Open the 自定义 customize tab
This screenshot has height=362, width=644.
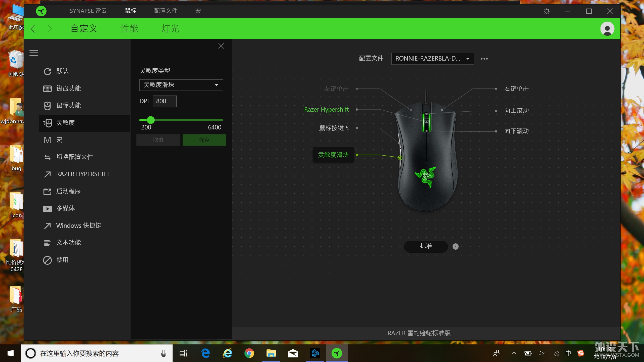coord(84,29)
